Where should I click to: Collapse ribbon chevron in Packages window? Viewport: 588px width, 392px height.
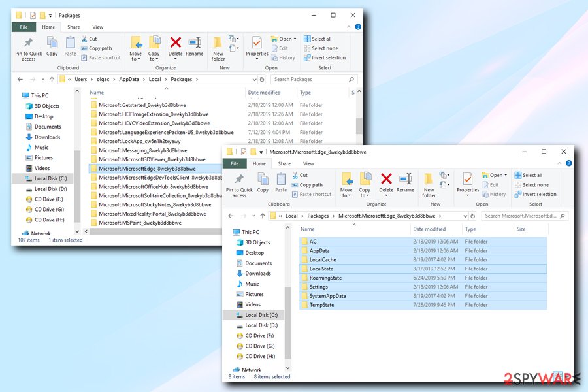click(x=348, y=27)
